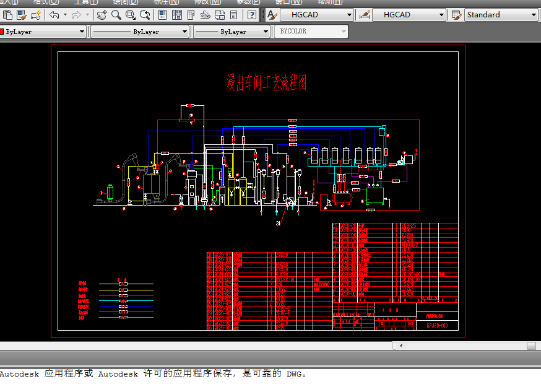Viewport: 541px width, 392px height.
Task: Open the Text Style manager icon
Action: pyautogui.click(x=272, y=15)
